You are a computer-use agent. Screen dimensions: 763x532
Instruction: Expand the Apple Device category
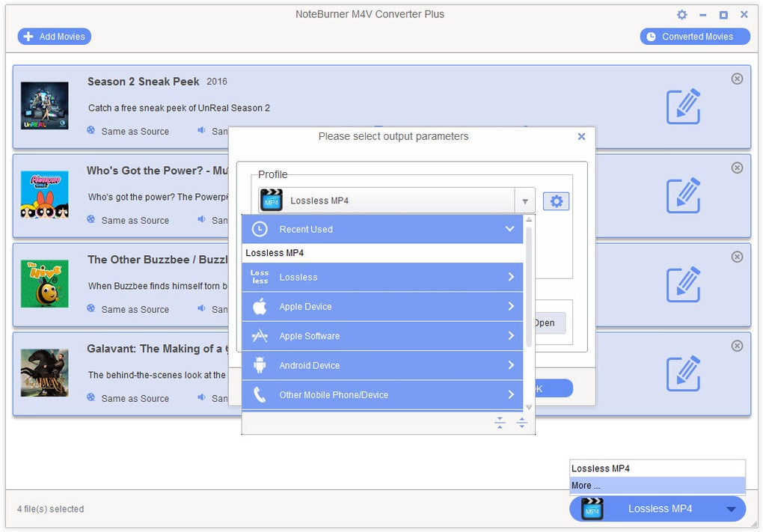click(x=382, y=307)
